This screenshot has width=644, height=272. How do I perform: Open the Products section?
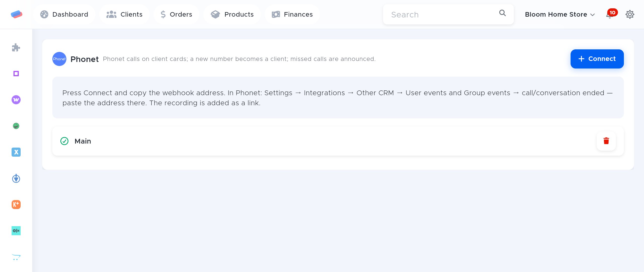[232, 14]
